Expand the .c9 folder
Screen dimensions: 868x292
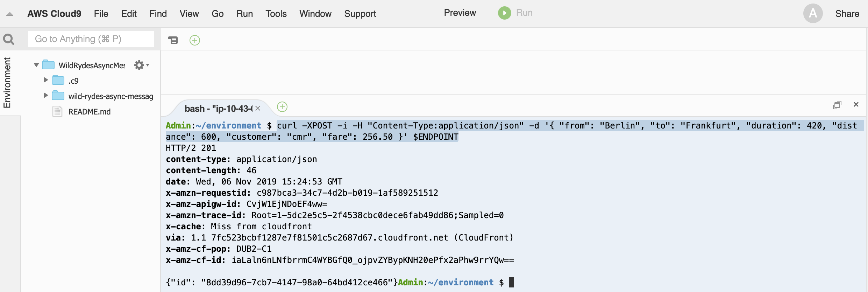pos(46,80)
